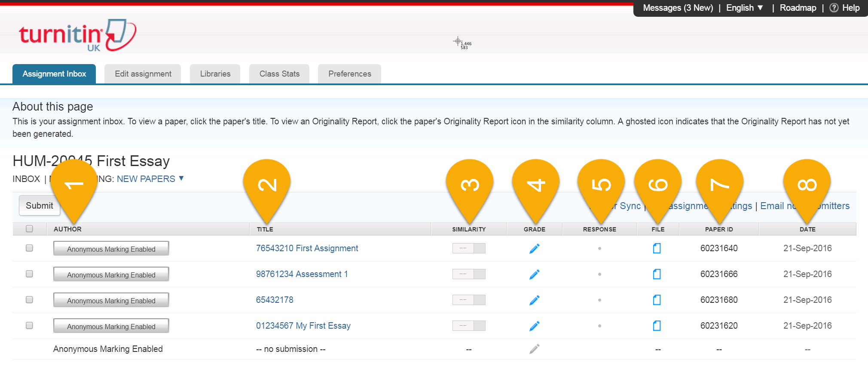Sort by TITLE column header

click(265, 229)
